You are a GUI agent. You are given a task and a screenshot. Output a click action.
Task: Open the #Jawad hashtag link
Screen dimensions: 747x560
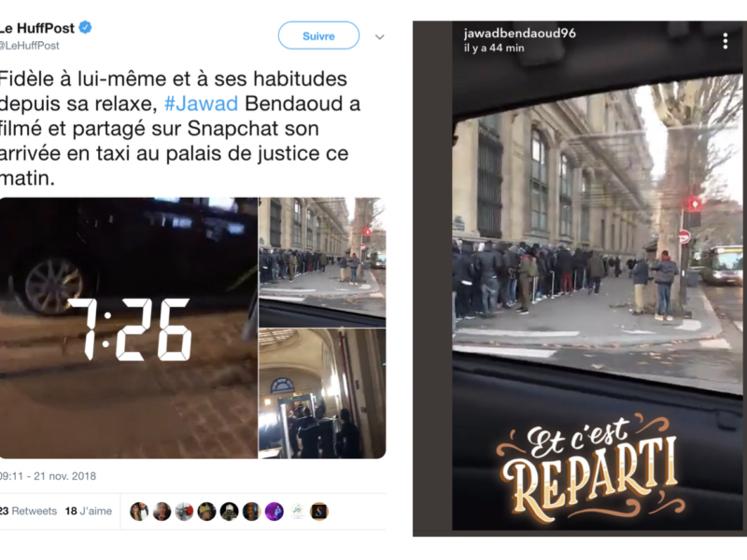(201, 104)
